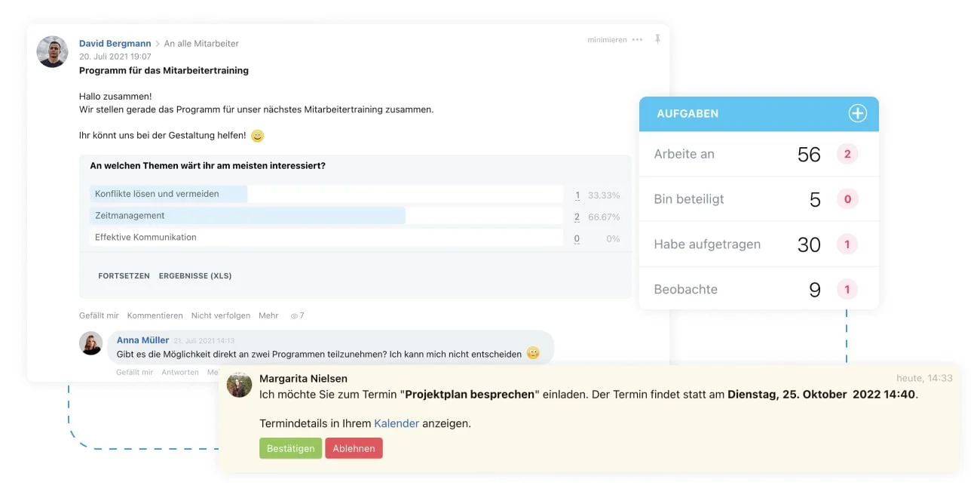
Task: Click the An alle Mitarbeiter recipient link
Action: pos(201,44)
